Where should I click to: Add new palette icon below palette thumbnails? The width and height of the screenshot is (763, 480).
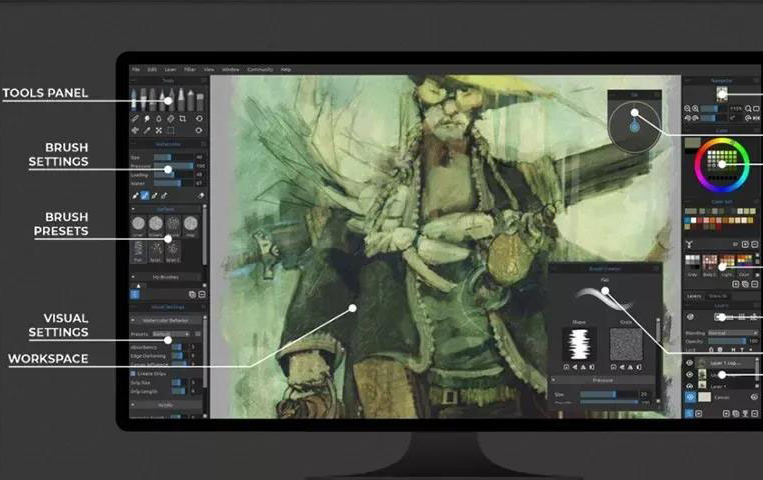[736, 284]
